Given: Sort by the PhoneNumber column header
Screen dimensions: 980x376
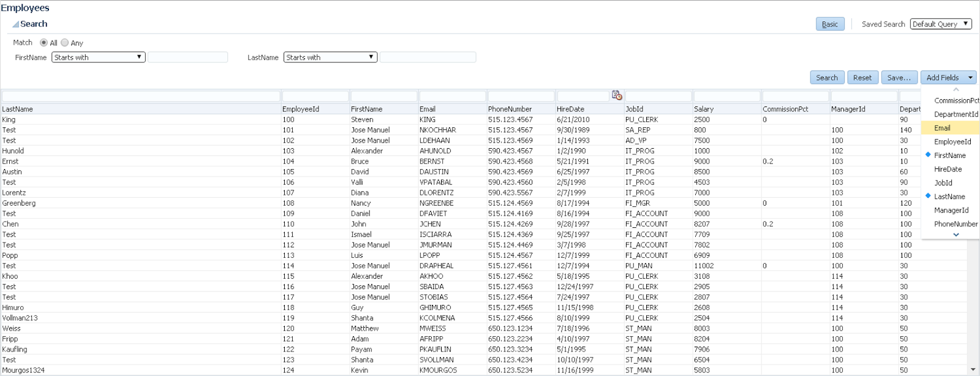Looking at the screenshot, I should coord(521,109).
